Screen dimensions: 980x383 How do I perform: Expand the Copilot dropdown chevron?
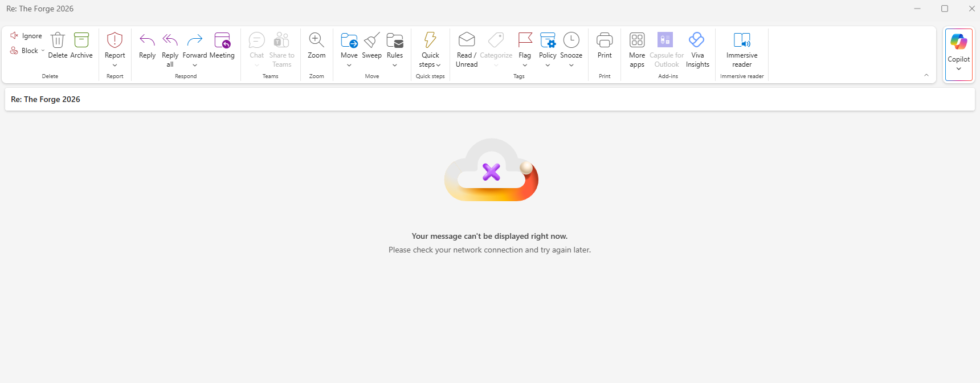point(959,69)
